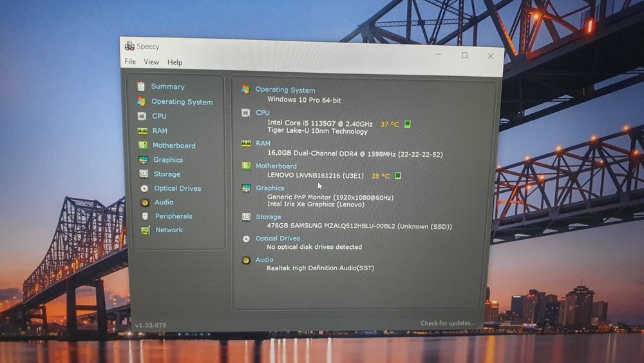Select Audio in the sidebar list
The height and width of the screenshot is (363, 644).
[x=164, y=202]
